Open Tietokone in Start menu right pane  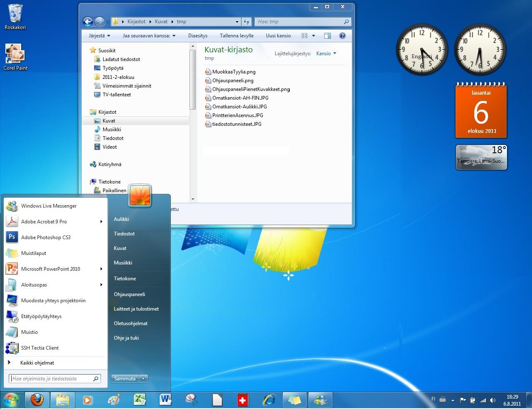(125, 278)
